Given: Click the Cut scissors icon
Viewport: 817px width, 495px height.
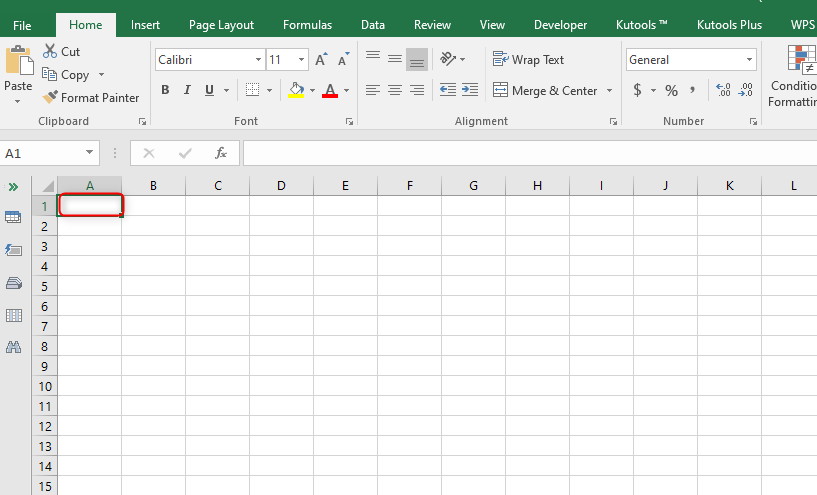Looking at the screenshot, I should click(50, 52).
